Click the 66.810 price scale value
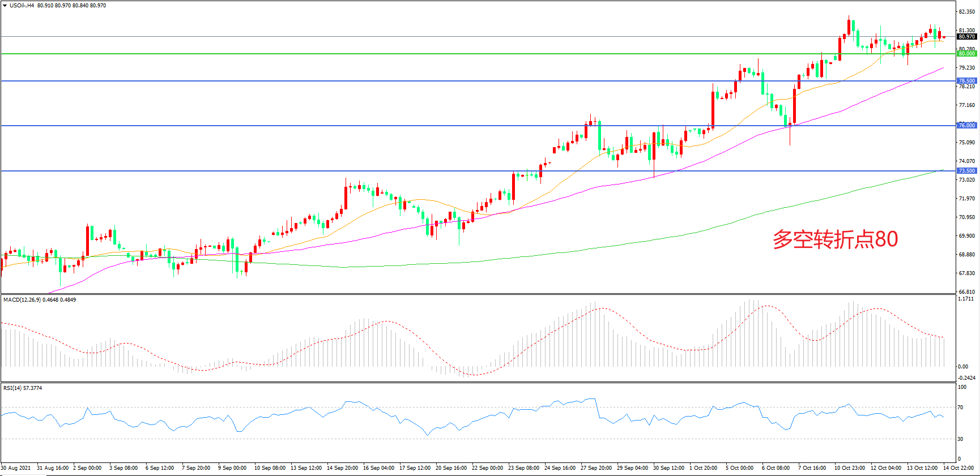This screenshot has height=476, width=980. (x=966, y=292)
